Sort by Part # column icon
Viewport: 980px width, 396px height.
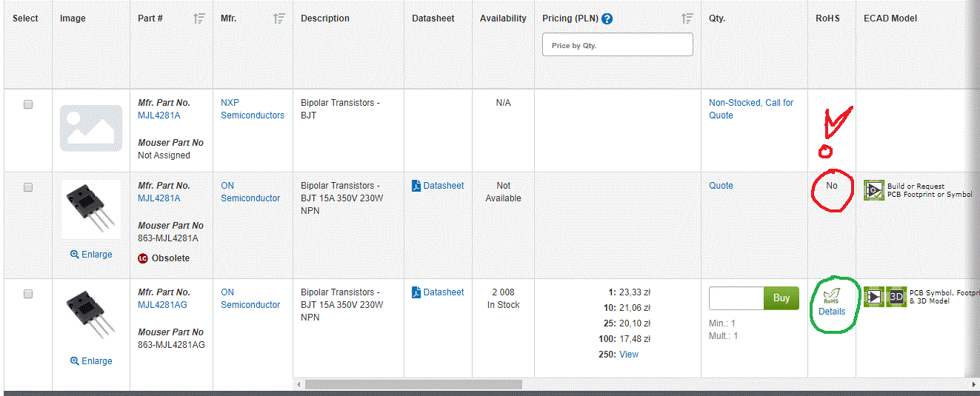[x=199, y=19]
